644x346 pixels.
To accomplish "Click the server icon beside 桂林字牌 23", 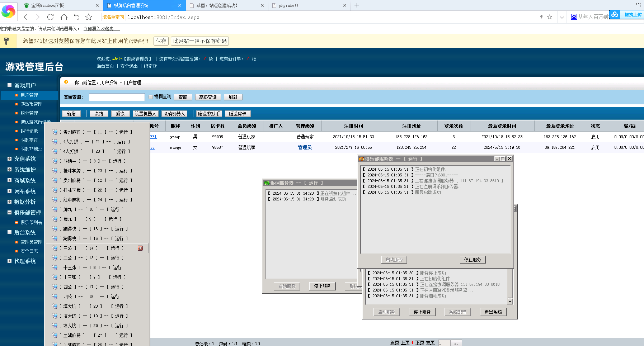I will tap(55, 171).
